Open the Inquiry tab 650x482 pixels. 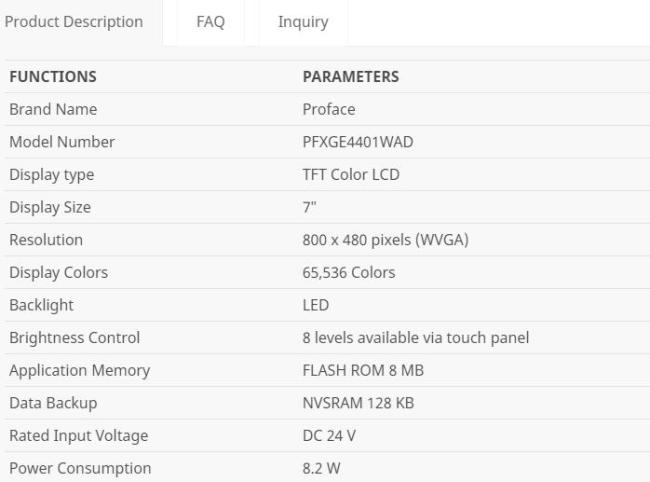pos(303,22)
